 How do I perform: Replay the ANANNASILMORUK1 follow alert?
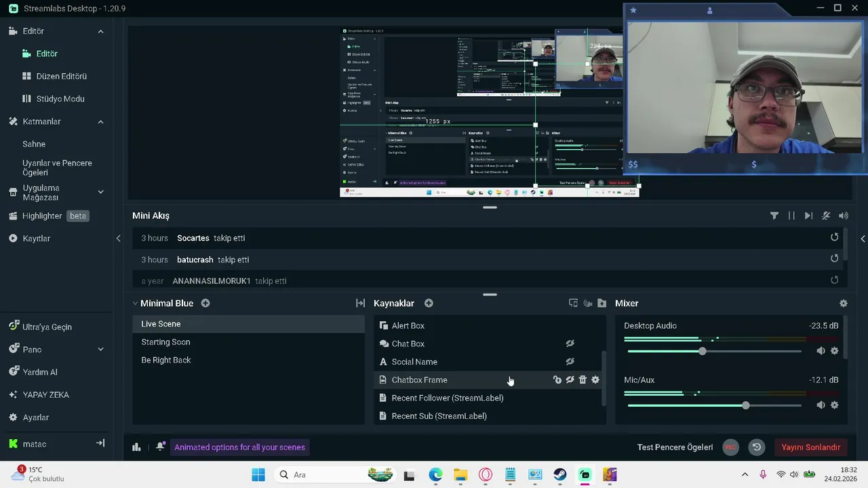pos(834,280)
